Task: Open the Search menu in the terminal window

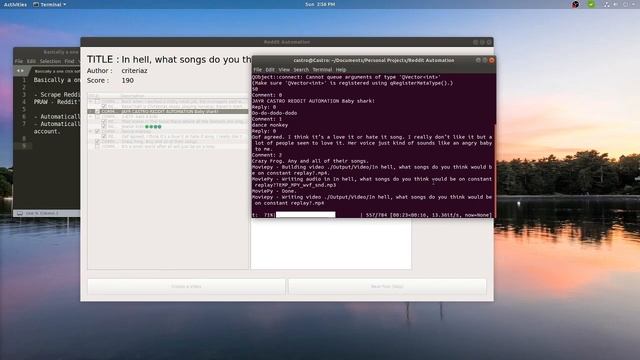Action: click(x=301, y=70)
